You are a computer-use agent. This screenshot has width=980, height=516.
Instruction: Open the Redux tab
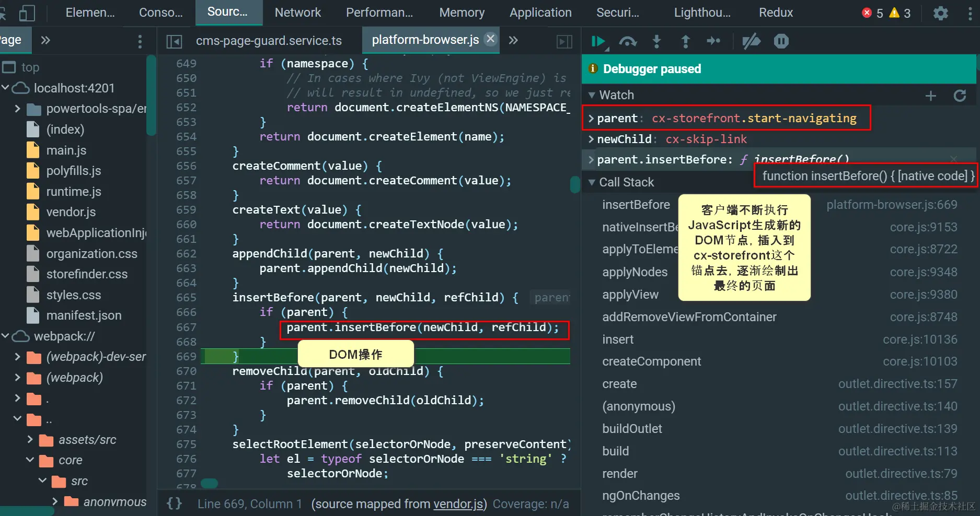(x=776, y=13)
